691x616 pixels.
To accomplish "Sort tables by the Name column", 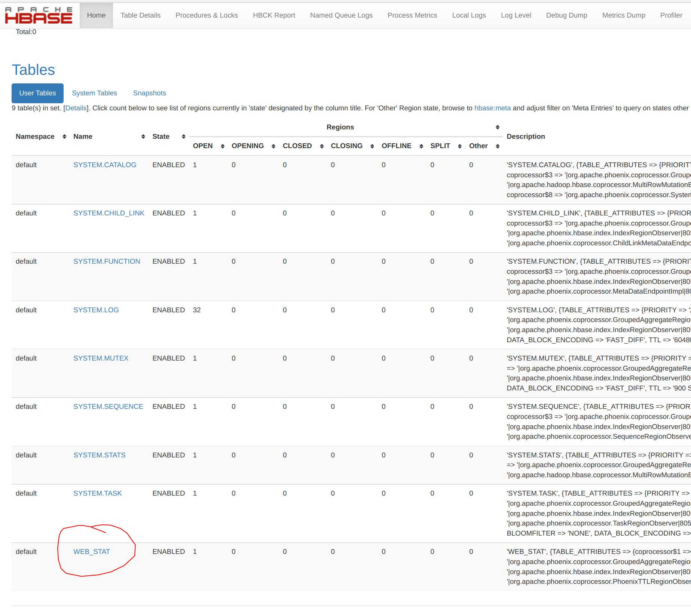I will 143,137.
